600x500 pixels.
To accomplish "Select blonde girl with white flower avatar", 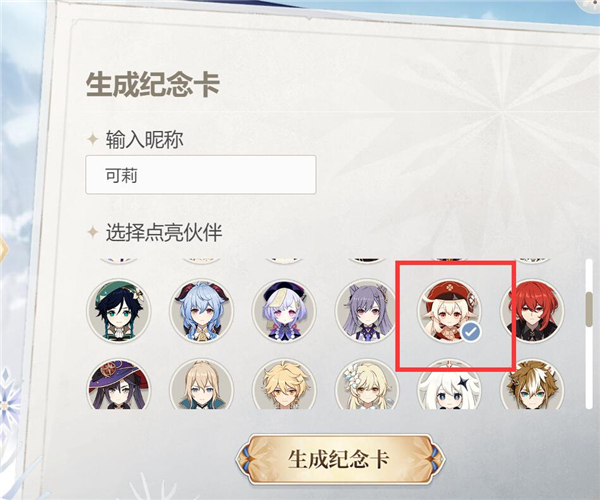I will tap(367, 384).
